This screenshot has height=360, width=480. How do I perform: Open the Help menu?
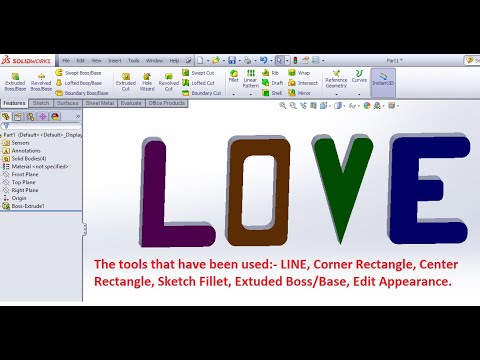click(x=174, y=61)
